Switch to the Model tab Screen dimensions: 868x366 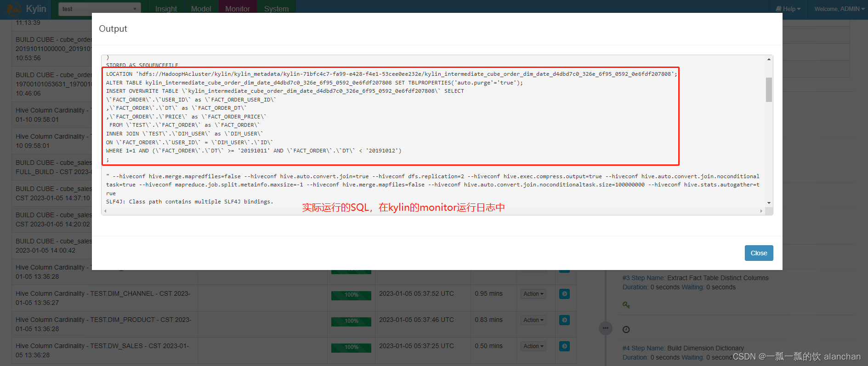click(x=201, y=9)
